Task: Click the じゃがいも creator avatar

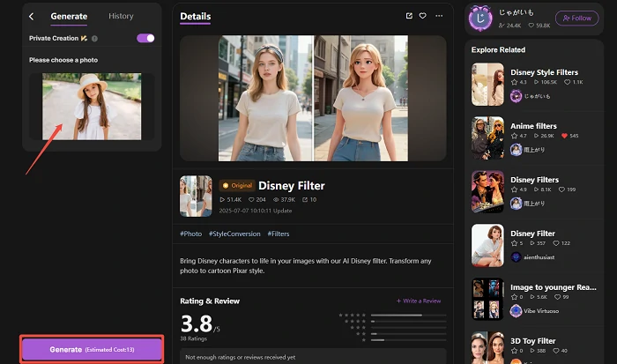Action: click(480, 18)
